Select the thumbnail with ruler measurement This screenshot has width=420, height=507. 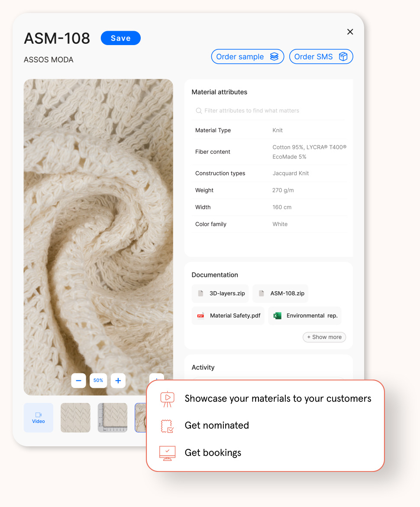click(113, 418)
